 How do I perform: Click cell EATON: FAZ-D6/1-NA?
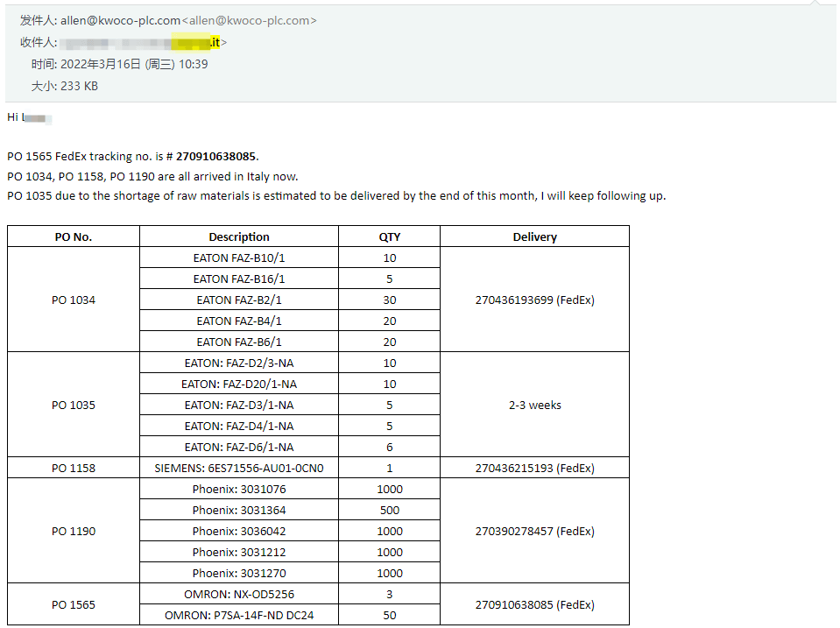click(239, 447)
